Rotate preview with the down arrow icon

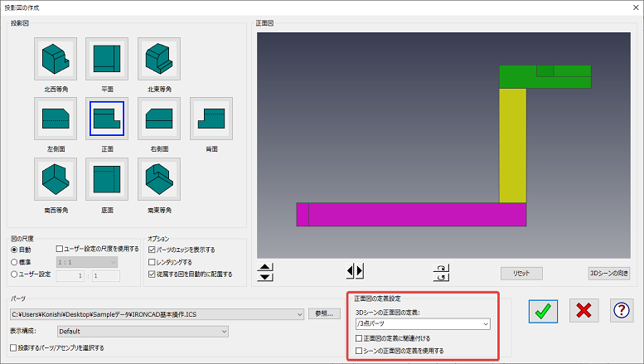pos(265,276)
